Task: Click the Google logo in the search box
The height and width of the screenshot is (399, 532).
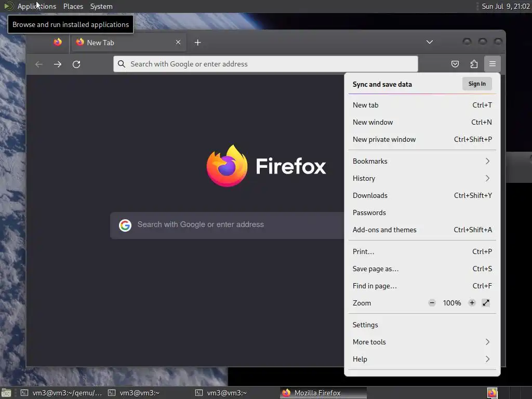Action: (125, 225)
